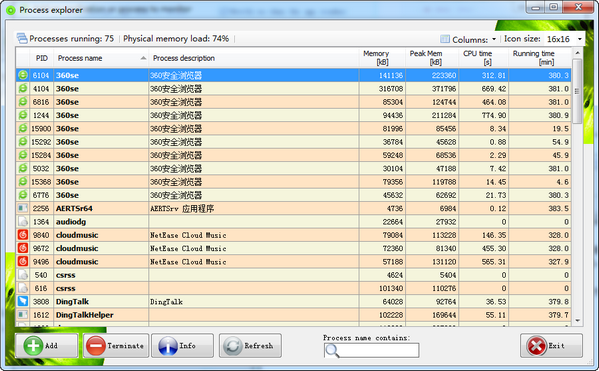Sort by the PID column header
Screen dimensions: 599x371
pos(42,58)
